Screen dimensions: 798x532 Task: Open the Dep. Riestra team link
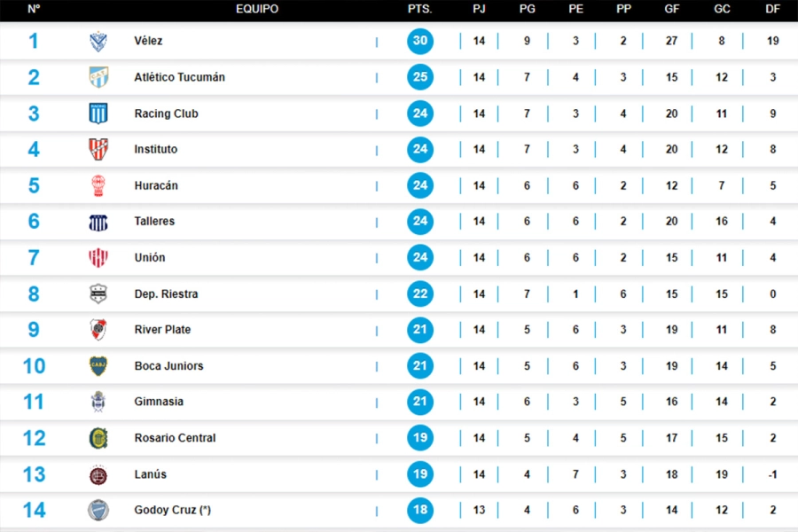click(166, 294)
